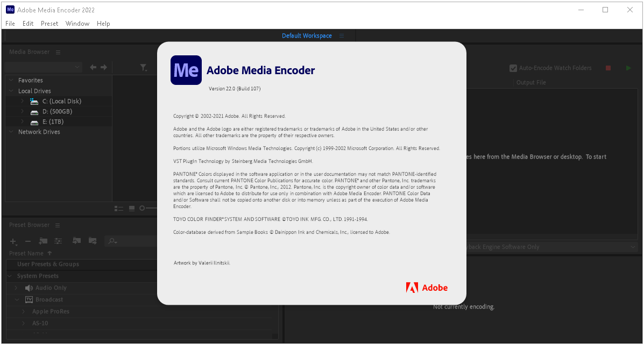Image resolution: width=644 pixels, height=345 pixels.
Task: Switch Media Browser to thumbnail view
Action: point(132,209)
